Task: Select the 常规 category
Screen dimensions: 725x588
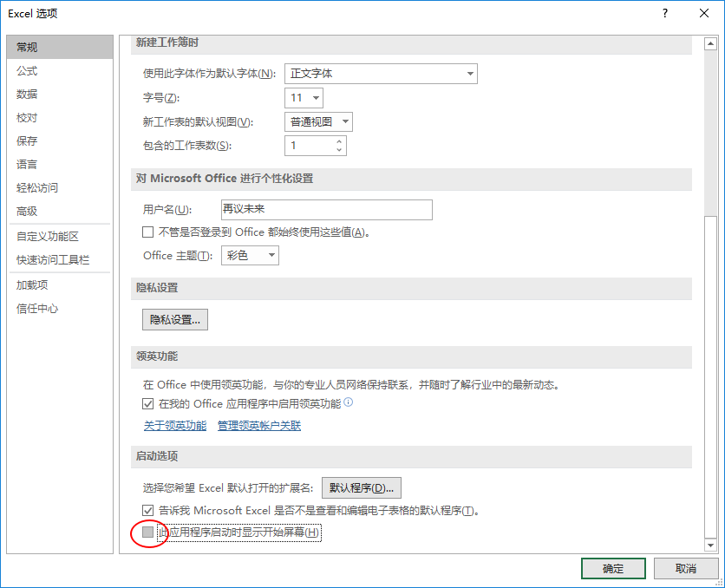Action: pos(60,47)
